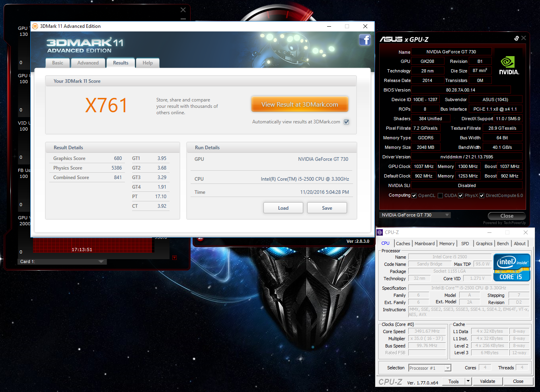Click the Validate button in CPU-Z

(x=487, y=381)
